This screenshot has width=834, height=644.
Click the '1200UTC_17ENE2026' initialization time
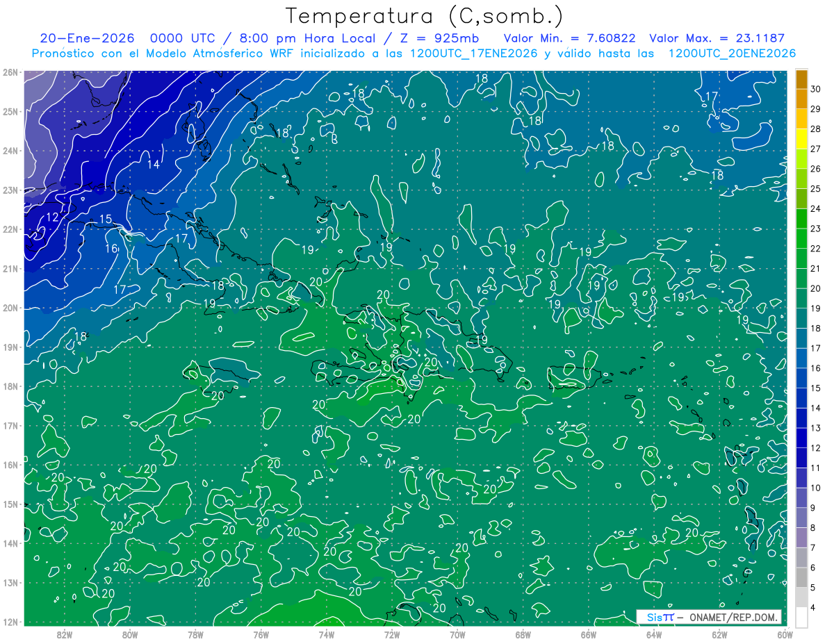(473, 53)
